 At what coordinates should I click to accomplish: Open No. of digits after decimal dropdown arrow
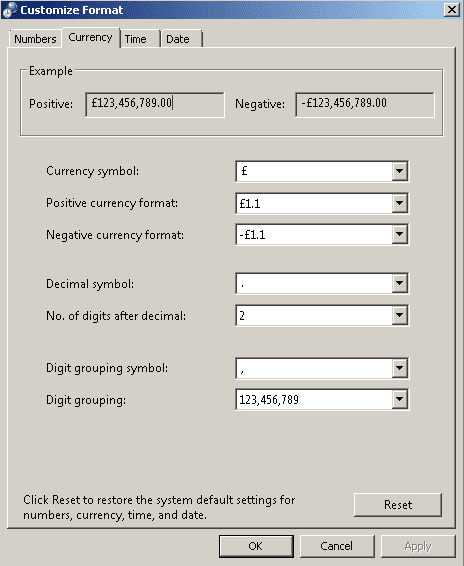399,315
